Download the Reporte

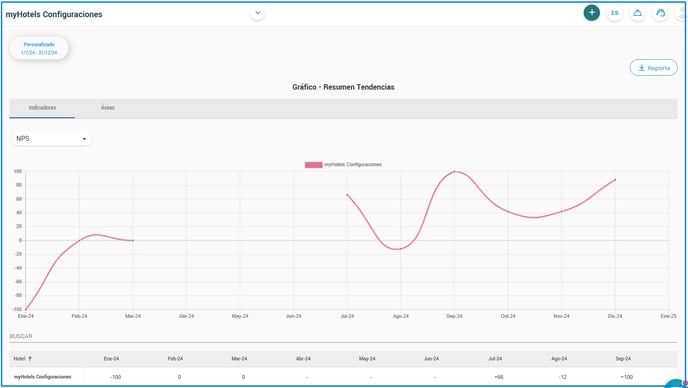(x=654, y=68)
